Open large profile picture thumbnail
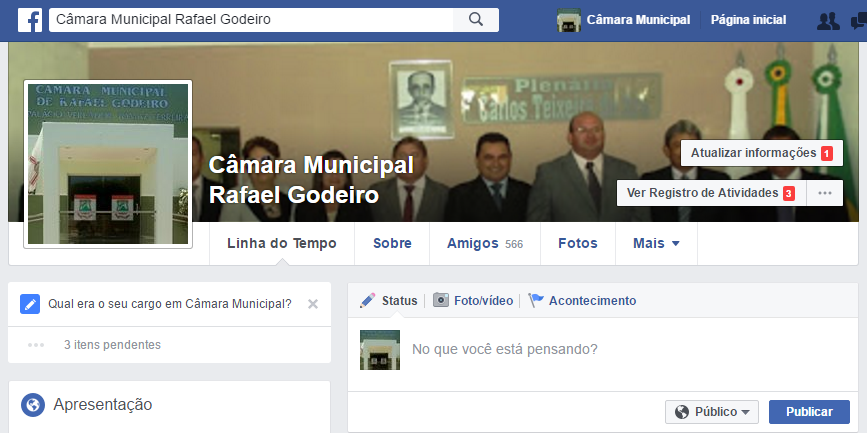This screenshot has height=433, width=867. pyautogui.click(x=108, y=164)
